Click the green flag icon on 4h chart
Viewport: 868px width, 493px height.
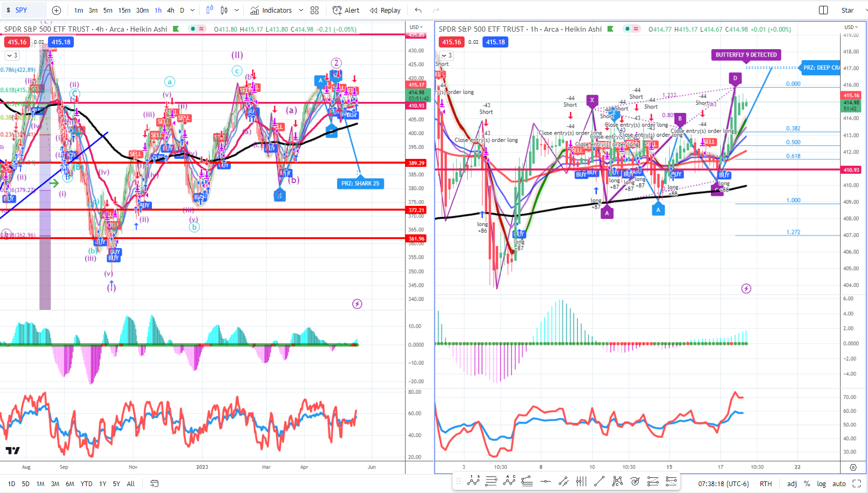pos(176,29)
